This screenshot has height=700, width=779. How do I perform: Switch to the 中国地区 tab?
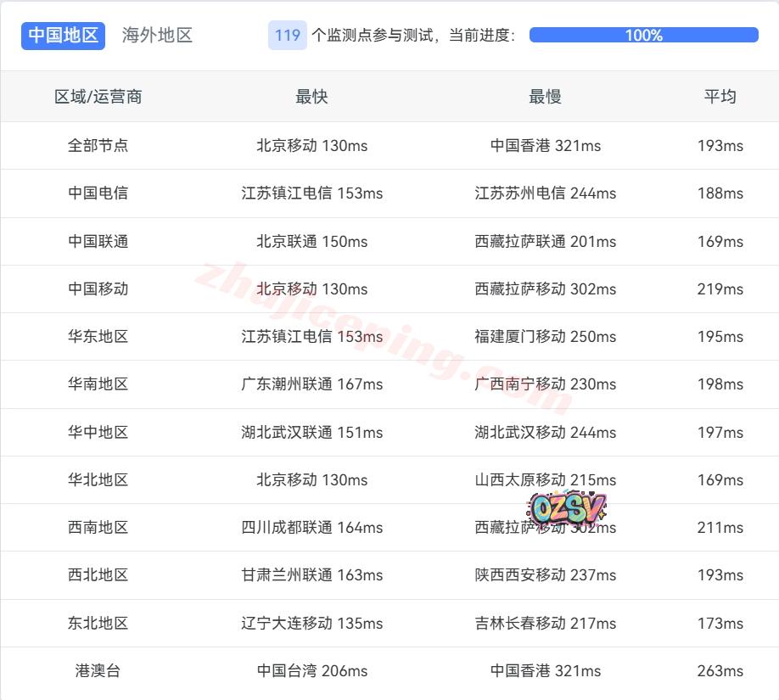63,36
